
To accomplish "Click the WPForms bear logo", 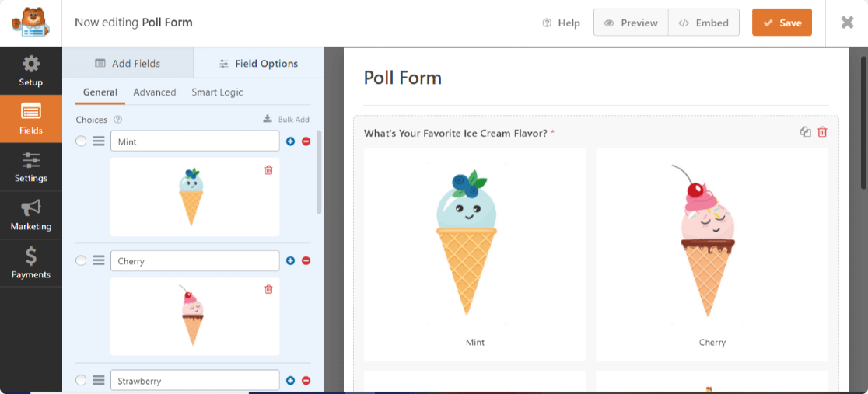I will 30,23.
